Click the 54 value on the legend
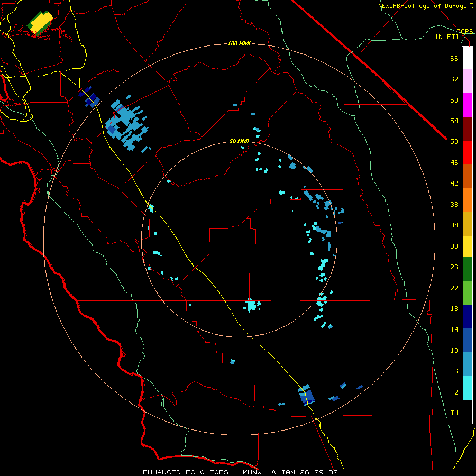 click(x=454, y=121)
